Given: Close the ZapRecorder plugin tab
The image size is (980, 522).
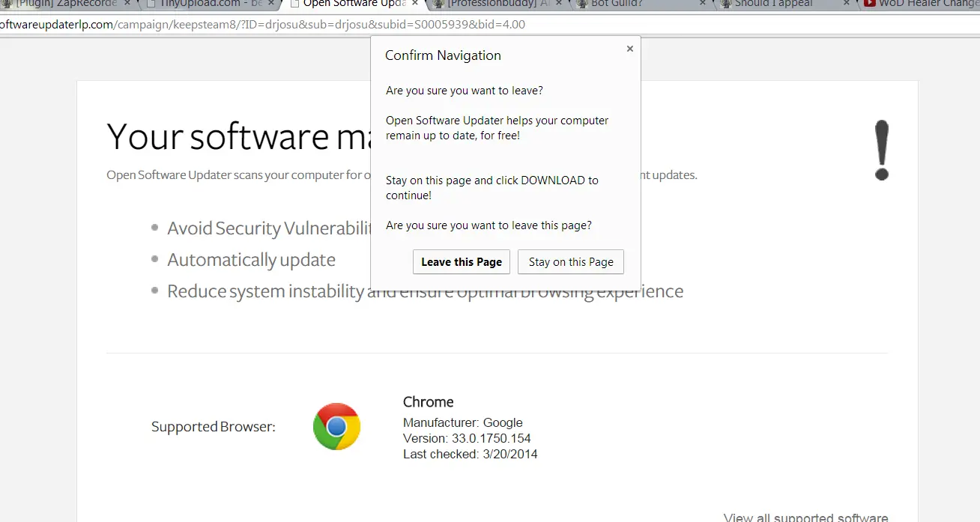Looking at the screenshot, I should click(127, 4).
